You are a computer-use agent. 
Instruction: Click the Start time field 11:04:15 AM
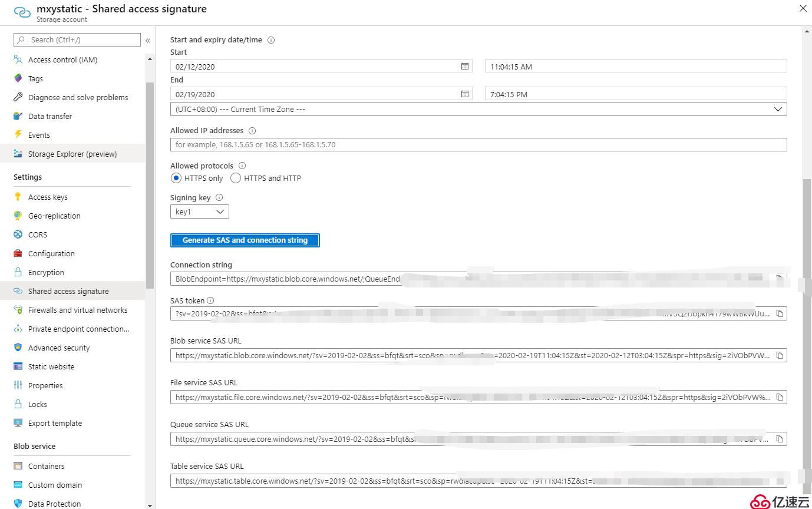(636, 66)
